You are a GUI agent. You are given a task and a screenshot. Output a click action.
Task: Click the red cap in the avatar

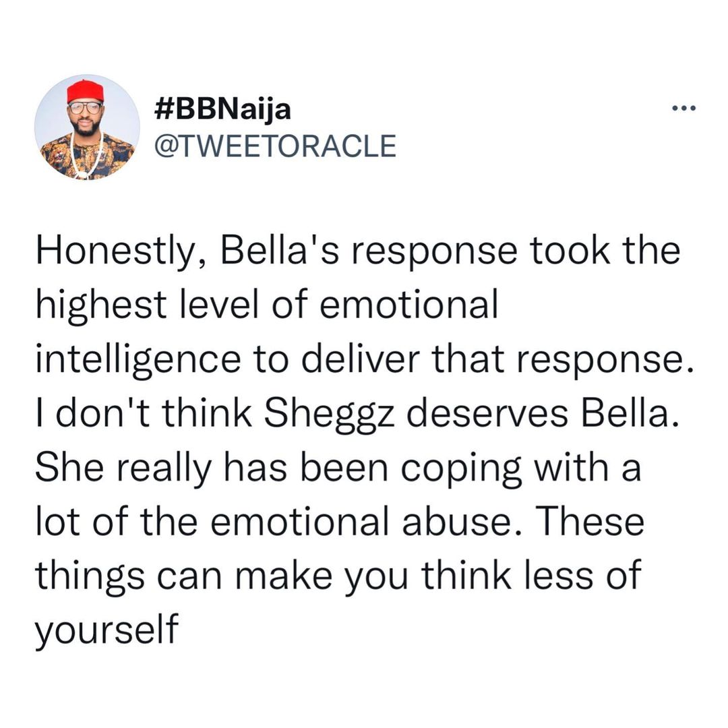coord(86,90)
